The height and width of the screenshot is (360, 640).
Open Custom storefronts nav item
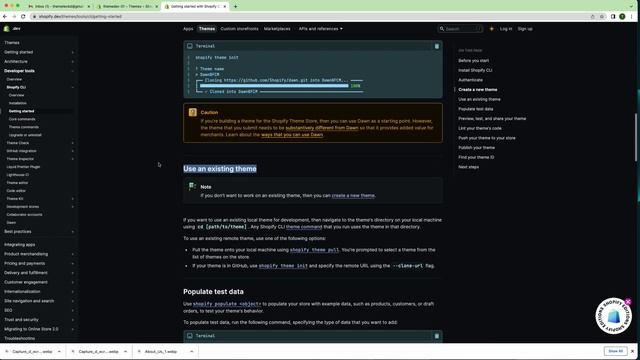239,29
